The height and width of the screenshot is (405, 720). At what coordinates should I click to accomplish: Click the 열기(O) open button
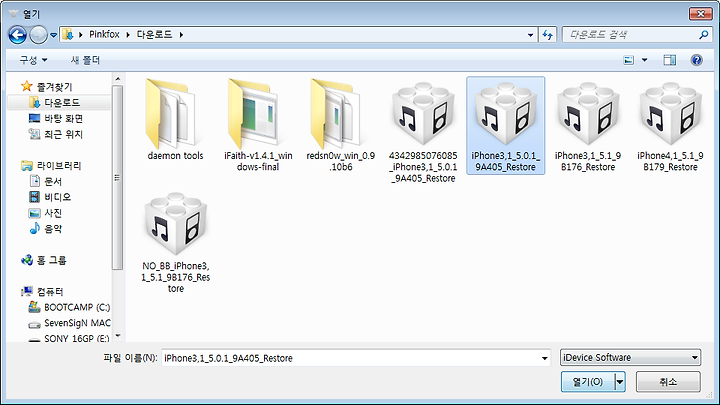click(588, 382)
